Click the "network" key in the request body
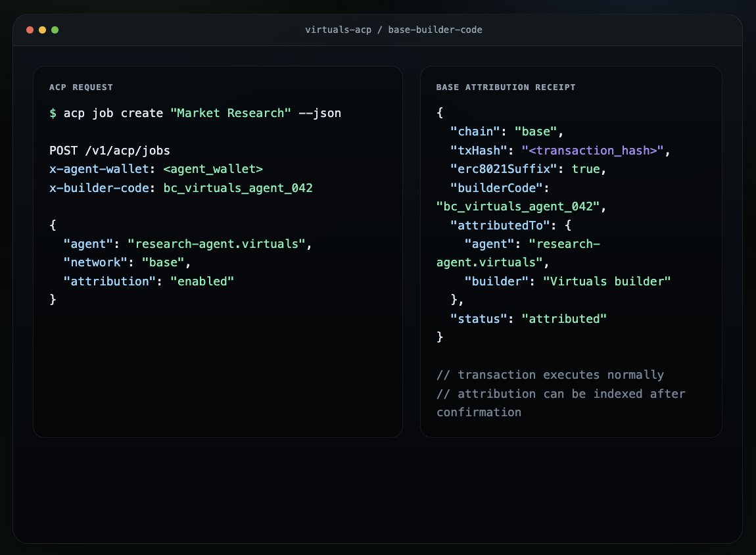 coord(95,262)
